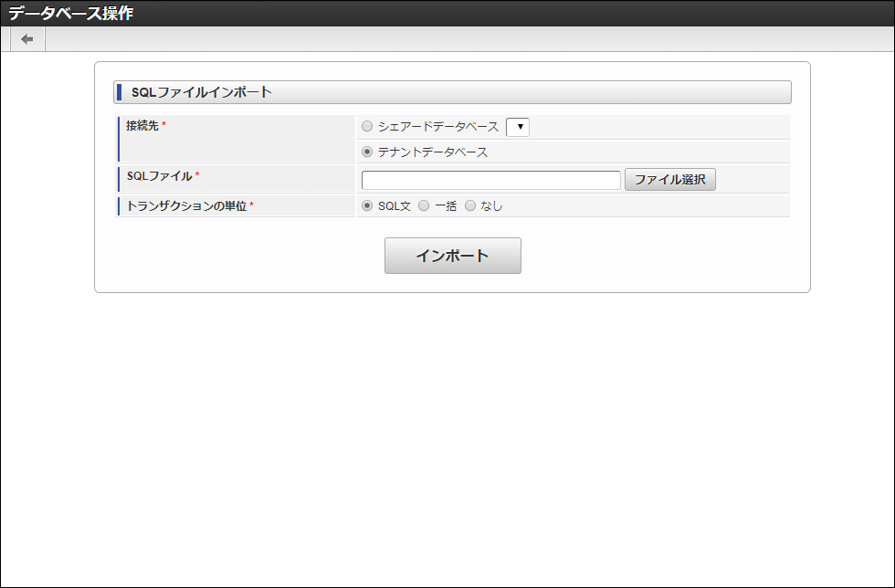
Task: Click the blue bar beside SQLファイルインポート header
Action: 120,91
